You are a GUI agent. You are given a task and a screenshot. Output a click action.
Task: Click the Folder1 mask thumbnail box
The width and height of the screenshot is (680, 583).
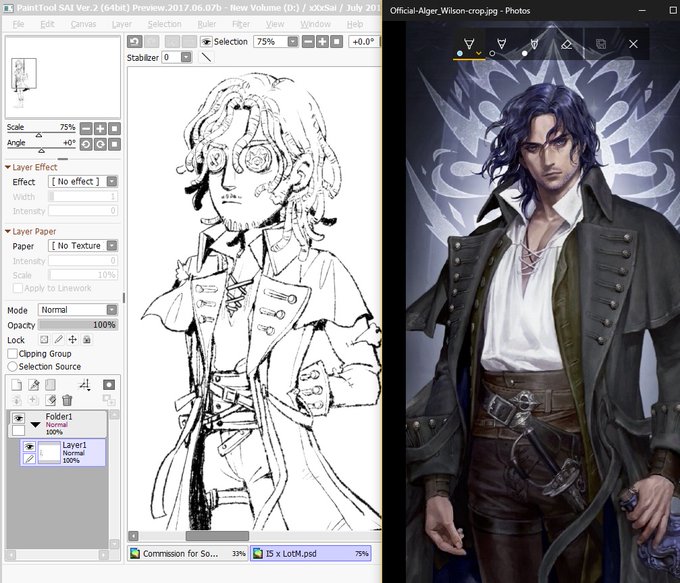18,430
